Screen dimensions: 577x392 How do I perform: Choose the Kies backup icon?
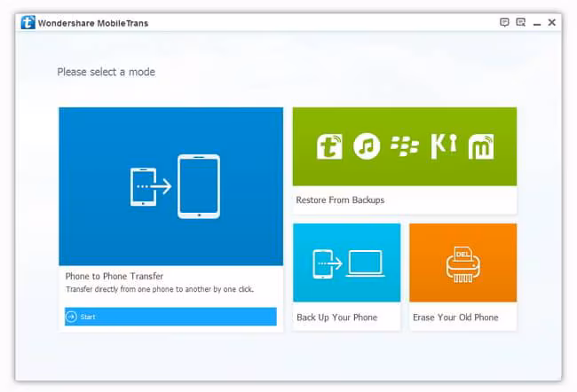coord(444,145)
